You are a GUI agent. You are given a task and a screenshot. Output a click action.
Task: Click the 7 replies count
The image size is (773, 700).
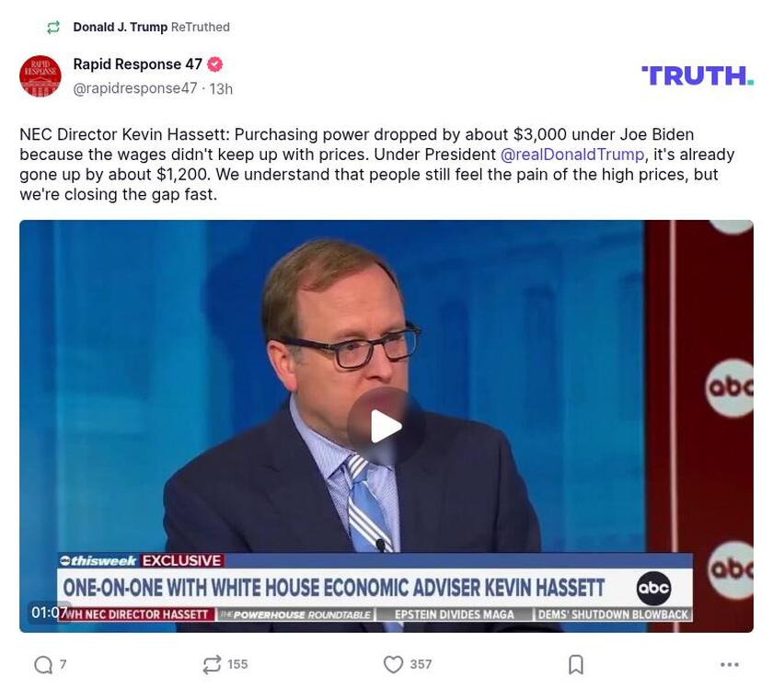tap(63, 664)
